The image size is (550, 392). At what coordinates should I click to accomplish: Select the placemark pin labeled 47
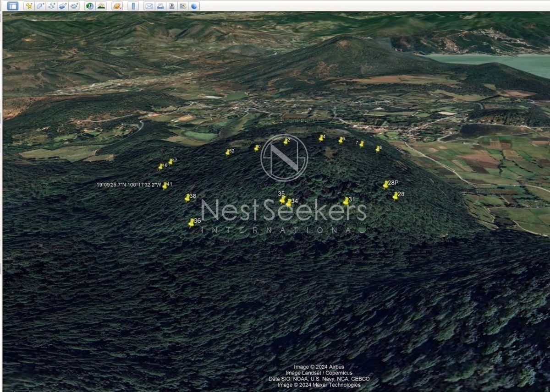[x=170, y=162]
